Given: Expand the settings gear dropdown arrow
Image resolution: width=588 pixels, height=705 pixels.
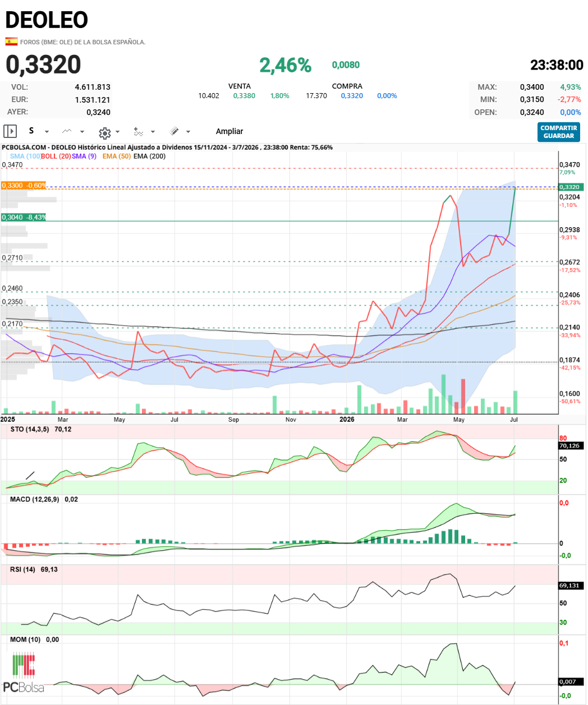Looking at the screenshot, I should tap(117, 132).
